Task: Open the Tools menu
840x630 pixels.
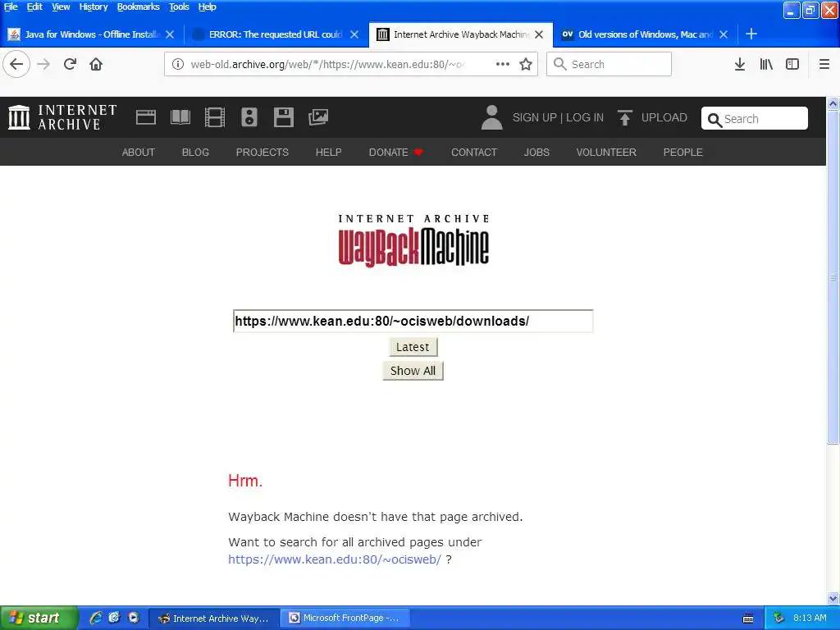Action: 179,7
